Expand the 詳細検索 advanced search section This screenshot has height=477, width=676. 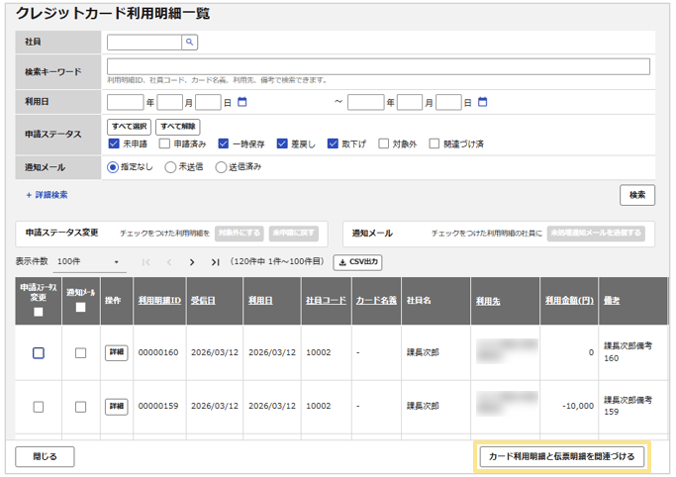point(47,195)
